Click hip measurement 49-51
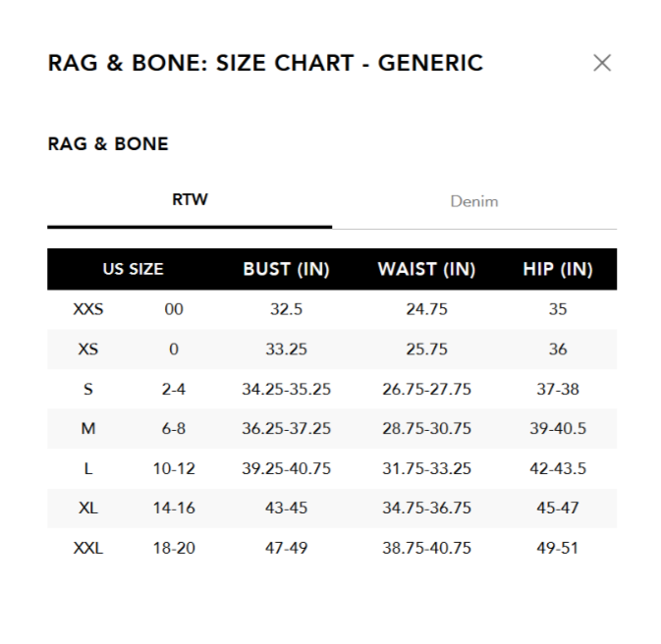The image size is (661, 644). [558, 548]
